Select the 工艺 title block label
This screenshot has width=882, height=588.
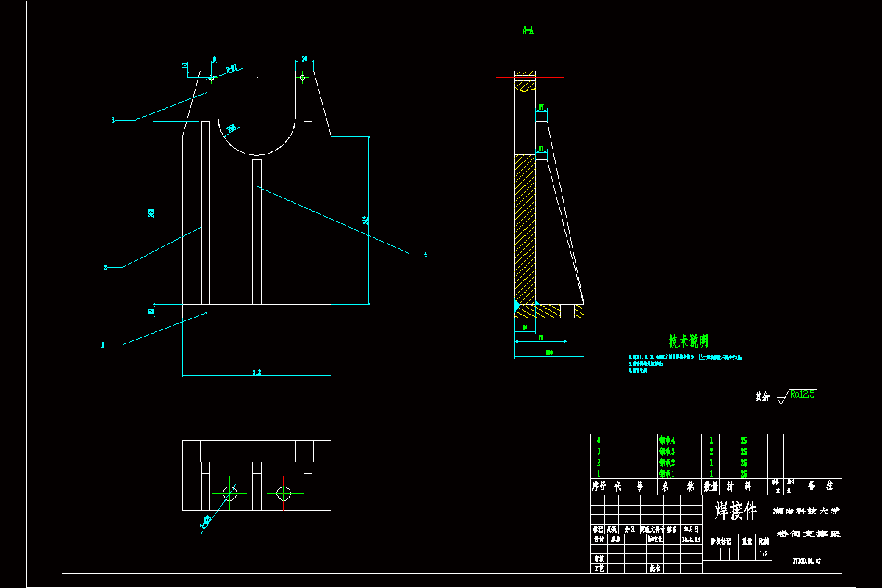[x=598, y=568]
